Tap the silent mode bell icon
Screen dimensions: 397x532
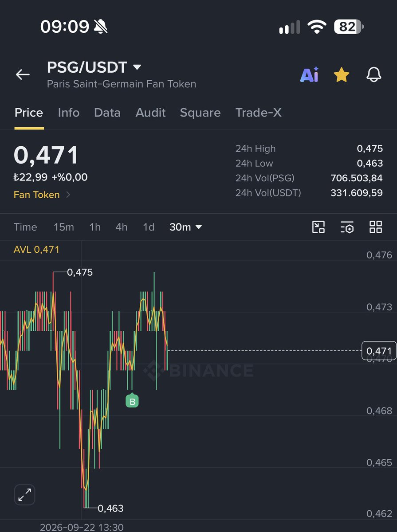(101, 27)
